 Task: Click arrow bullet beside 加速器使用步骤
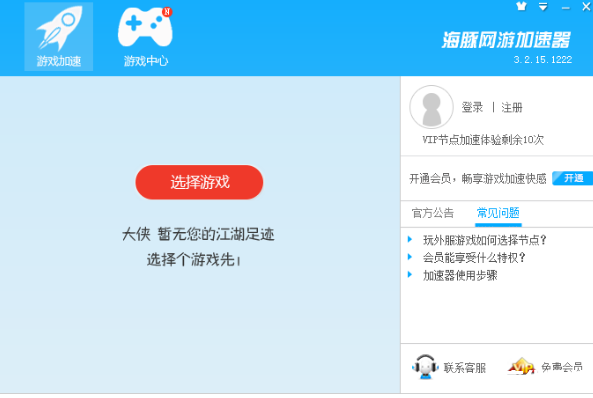point(410,275)
